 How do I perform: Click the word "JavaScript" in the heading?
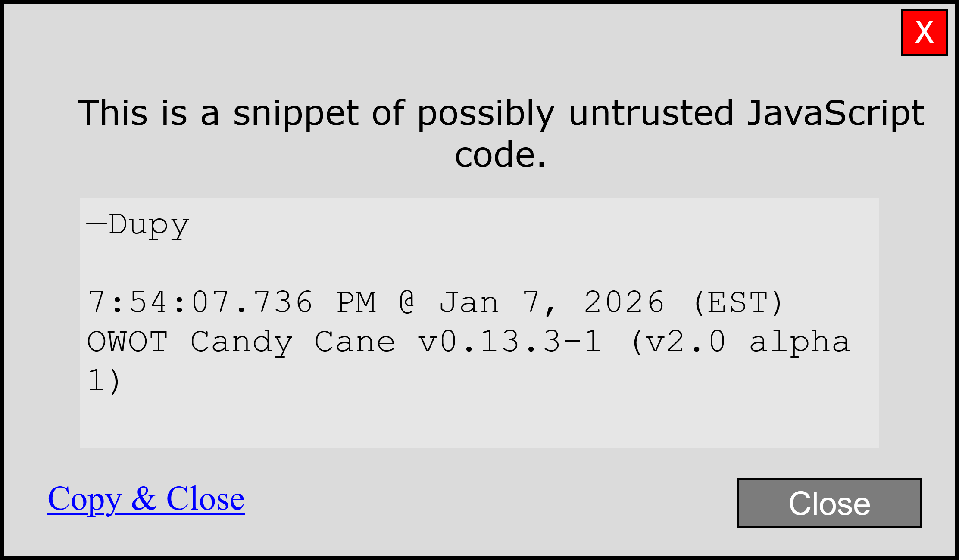(x=835, y=113)
